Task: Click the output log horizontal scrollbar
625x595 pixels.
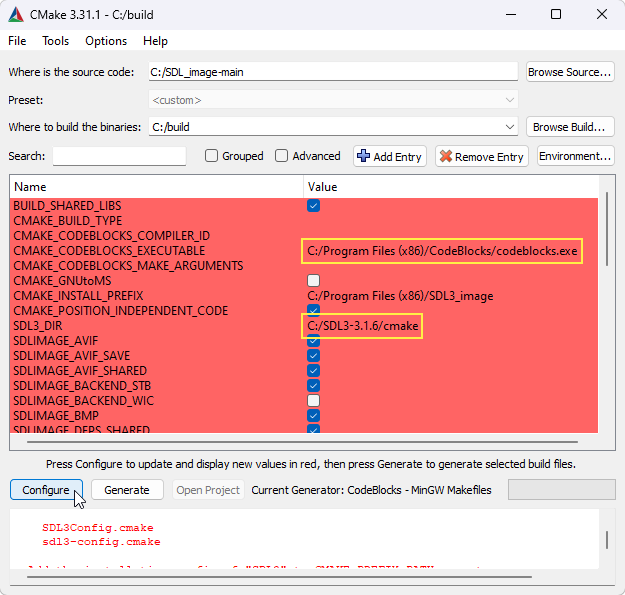Action: [x=279, y=576]
